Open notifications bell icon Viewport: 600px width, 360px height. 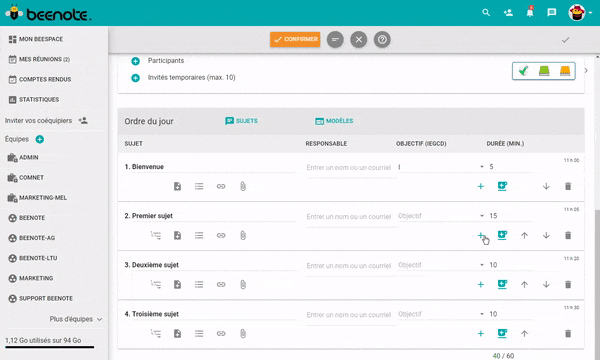[x=530, y=12]
